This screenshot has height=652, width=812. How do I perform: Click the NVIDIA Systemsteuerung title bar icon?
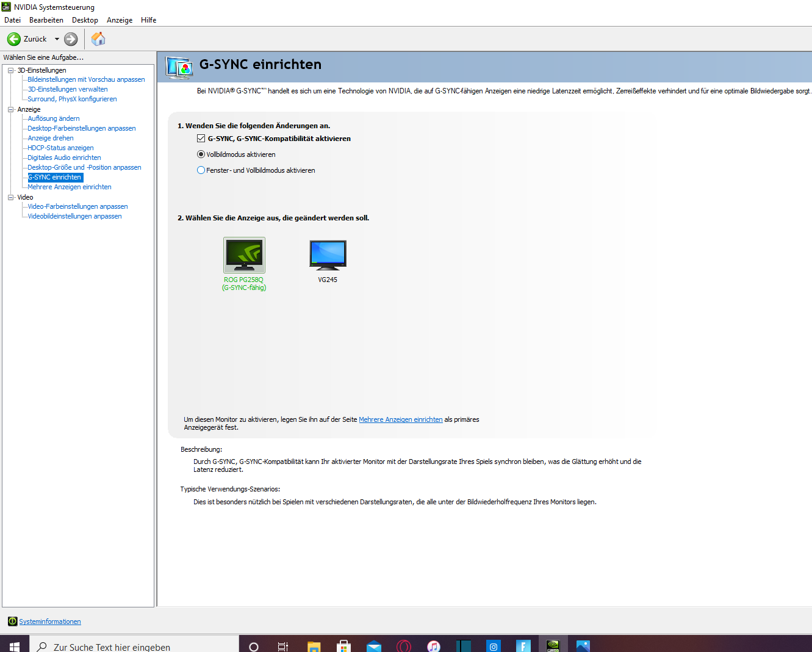[x=7, y=7]
